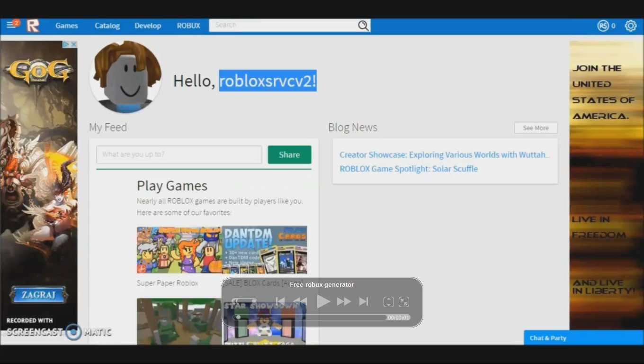Click the green Share button

pos(289,155)
